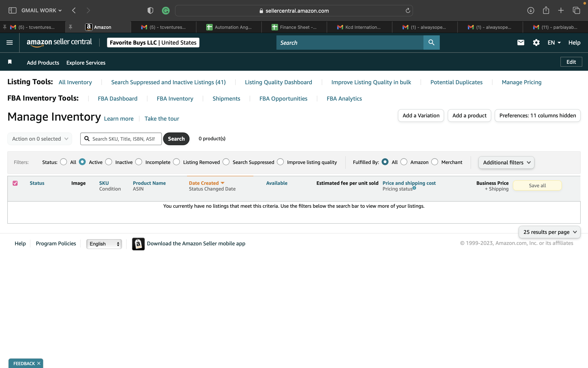Open the 25 results per page dropdown
Image resolution: width=588 pixels, height=368 pixels.
pos(550,232)
